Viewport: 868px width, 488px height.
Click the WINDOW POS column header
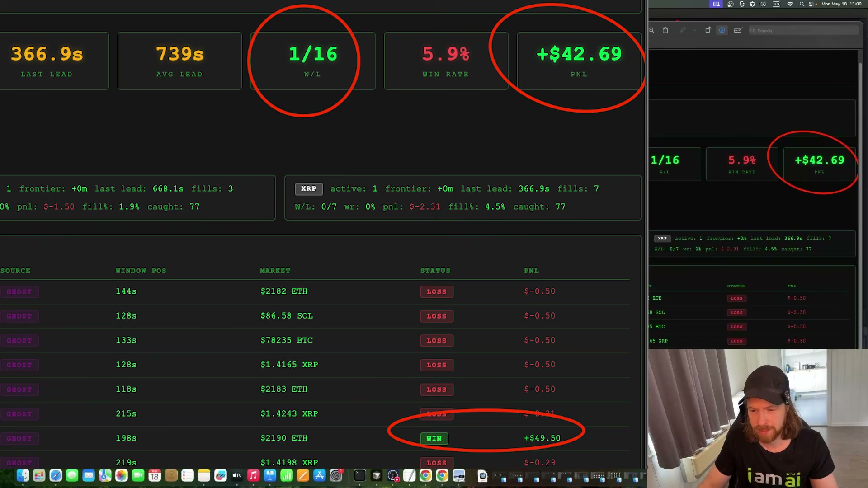pos(141,271)
